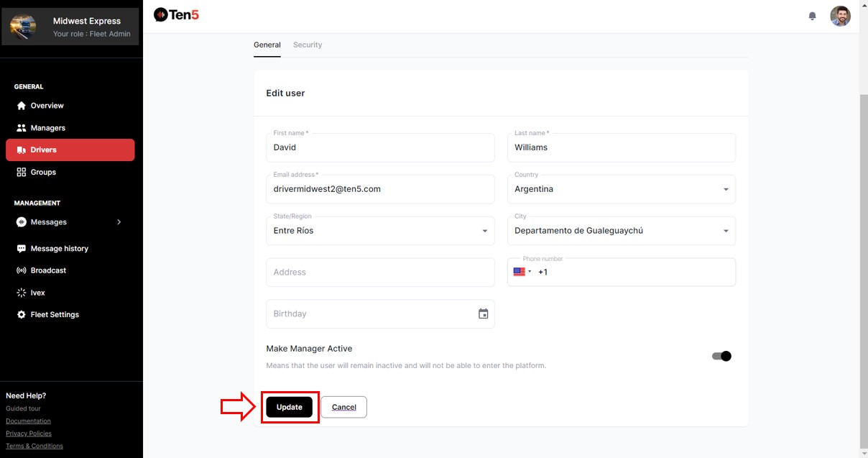Open the phone country code flag selector
The width and height of the screenshot is (868, 458).
522,272
